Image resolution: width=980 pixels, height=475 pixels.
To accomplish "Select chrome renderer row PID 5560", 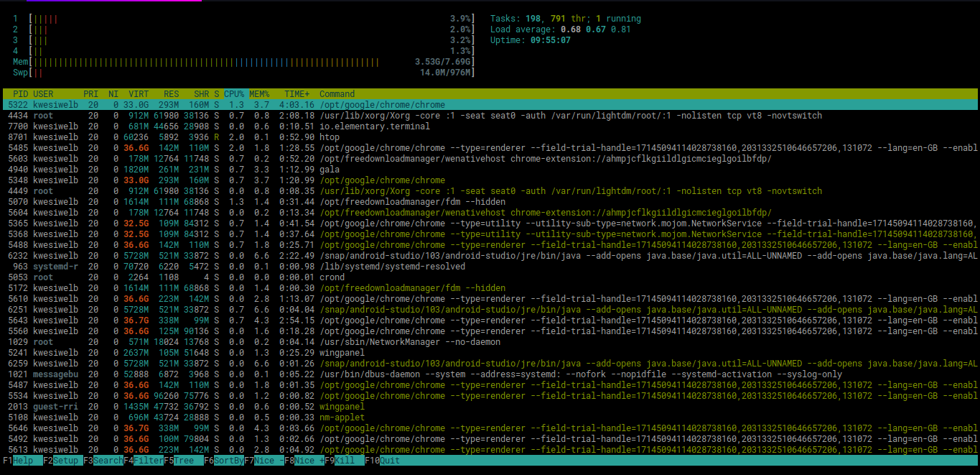I will [x=490, y=331].
